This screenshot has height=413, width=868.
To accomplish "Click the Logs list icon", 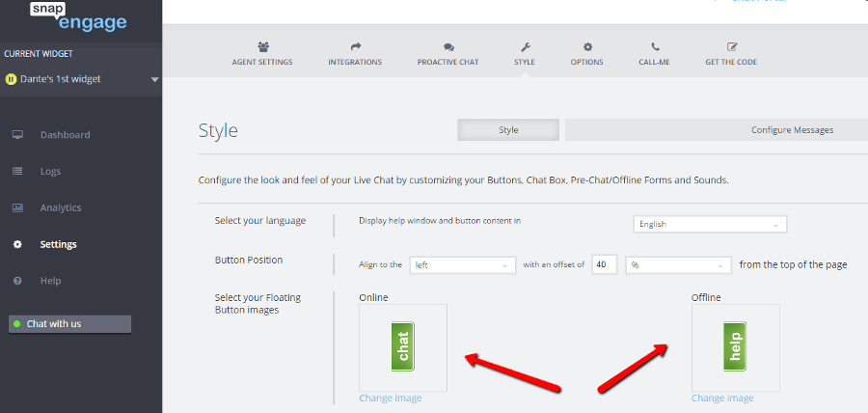I will coord(17,171).
